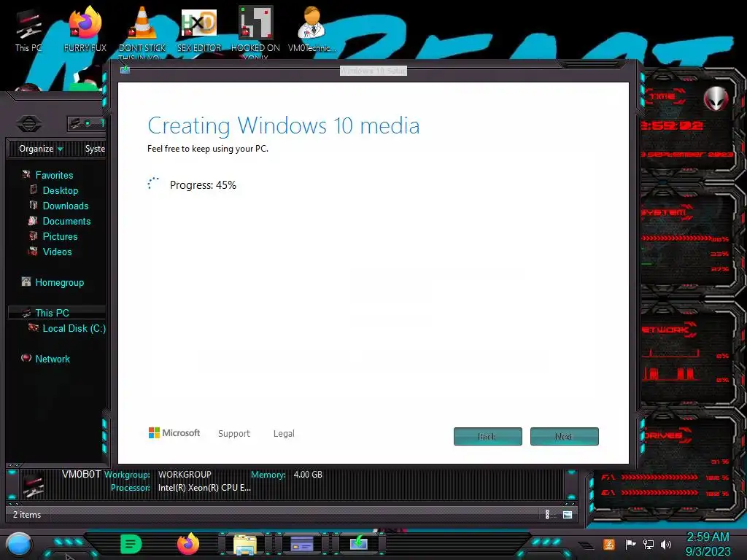This screenshot has width=747, height=560.
Task: Open the volume speaker tray icon
Action: (666, 544)
